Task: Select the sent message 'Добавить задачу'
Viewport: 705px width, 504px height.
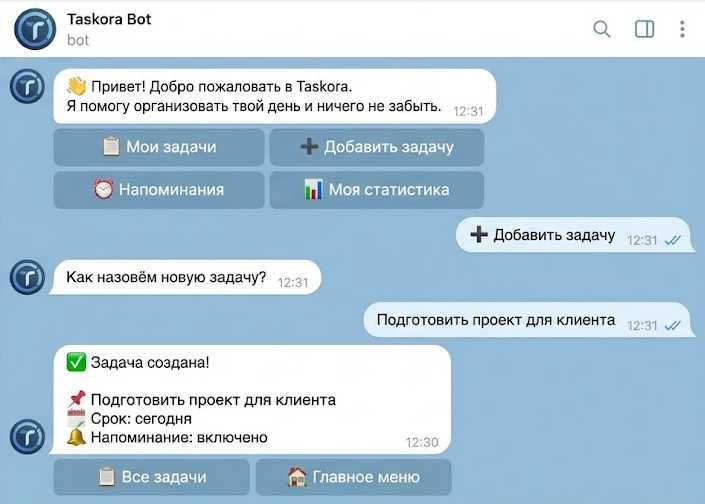Action: pyautogui.click(x=574, y=235)
